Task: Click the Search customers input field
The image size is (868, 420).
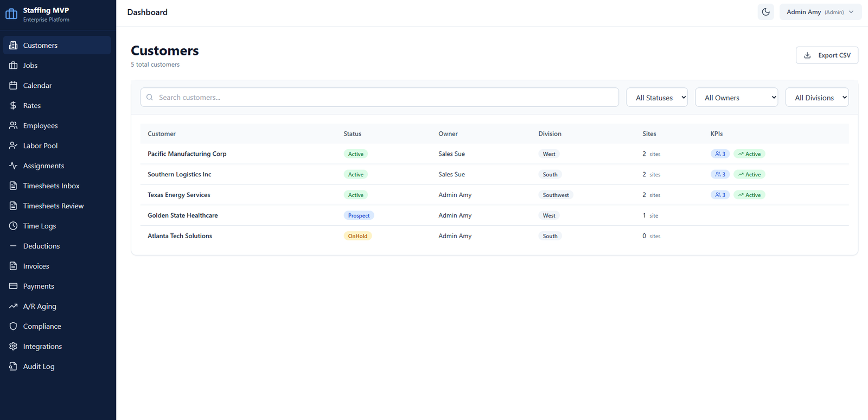Action: (x=379, y=97)
